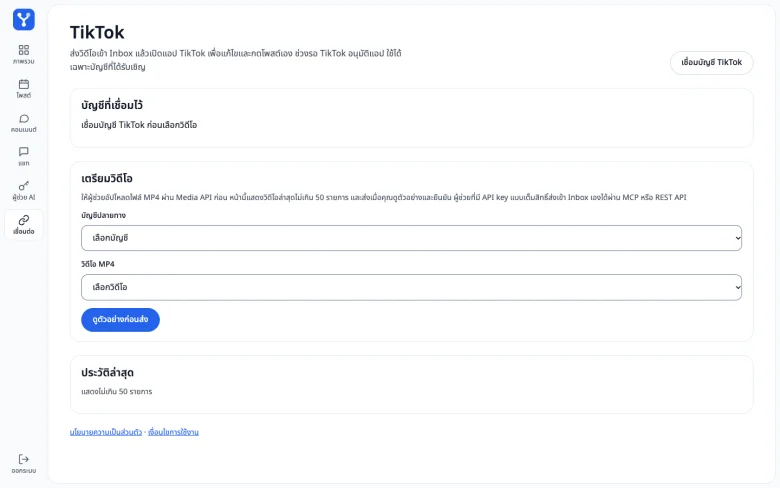Click the text เชื่อมบัญชี TikTok ก่อนเลือกวิดีโอ

pos(139,125)
